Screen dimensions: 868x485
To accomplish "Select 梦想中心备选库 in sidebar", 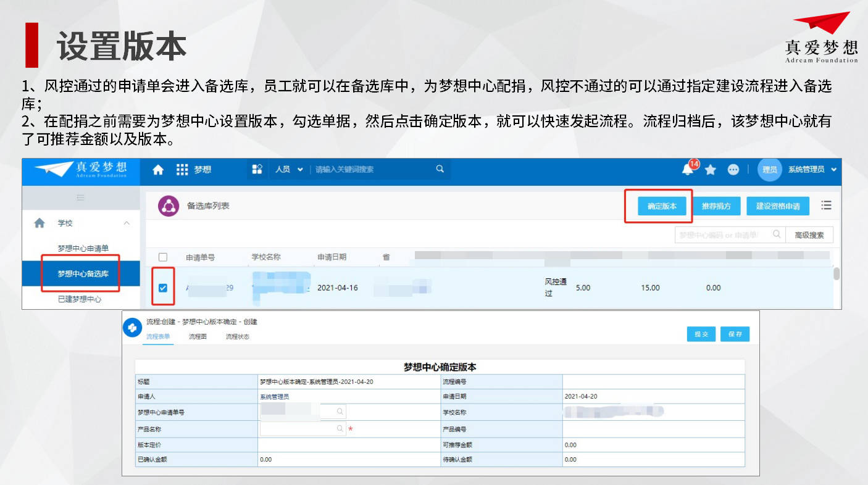I will click(83, 273).
